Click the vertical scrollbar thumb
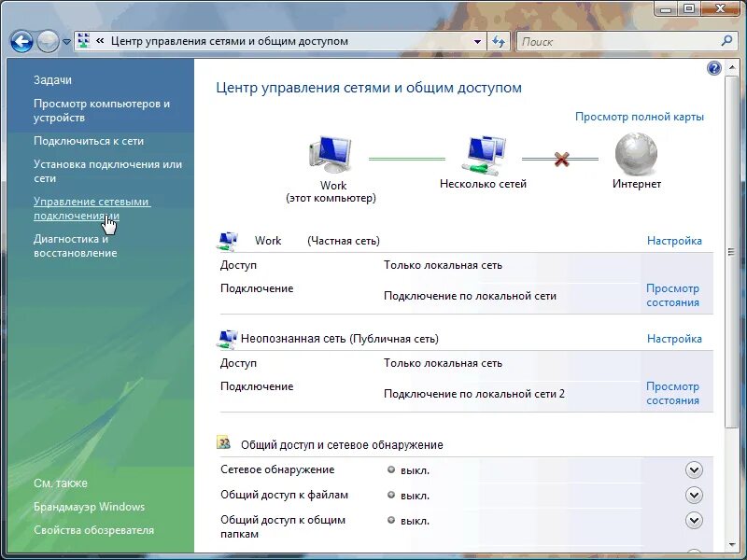This screenshot has width=747, height=560. click(x=731, y=251)
